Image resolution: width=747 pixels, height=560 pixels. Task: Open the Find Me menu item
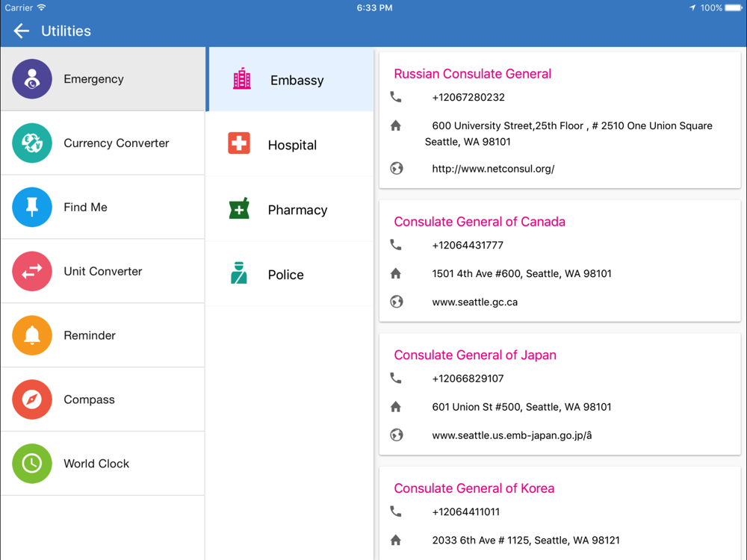coord(103,207)
